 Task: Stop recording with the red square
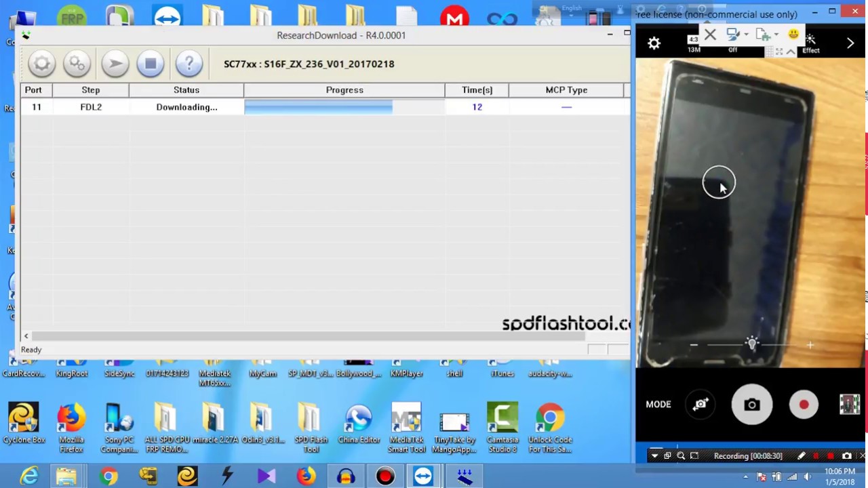click(830, 456)
